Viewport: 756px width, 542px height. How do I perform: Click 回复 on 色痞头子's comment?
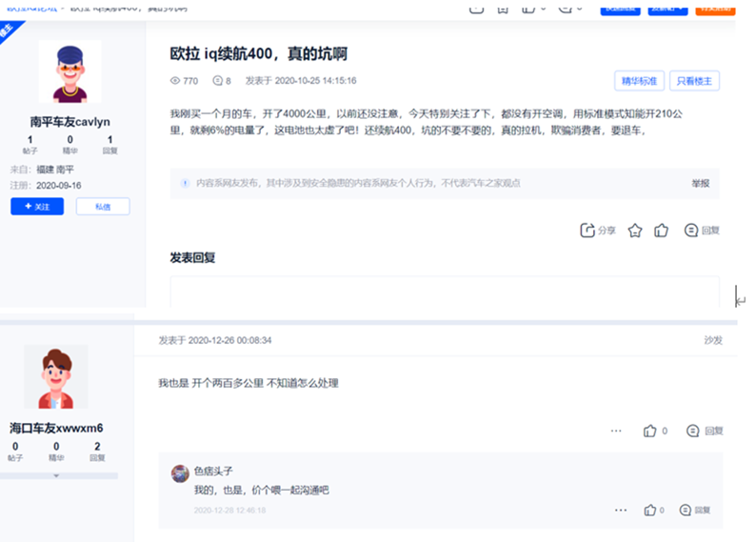695,510
